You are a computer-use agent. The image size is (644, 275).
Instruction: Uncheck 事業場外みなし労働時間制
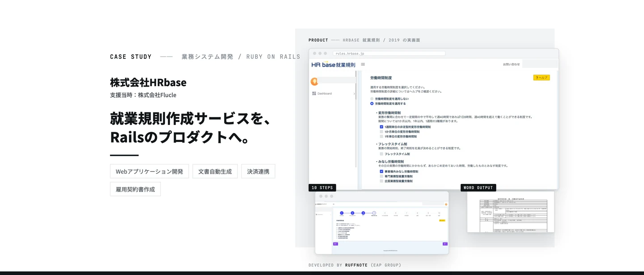click(x=381, y=171)
